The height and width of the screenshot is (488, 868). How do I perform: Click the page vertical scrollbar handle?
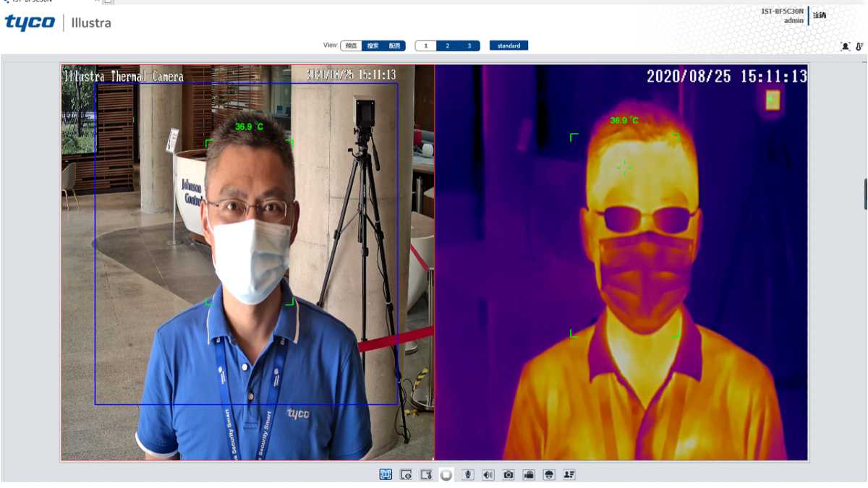click(x=866, y=194)
